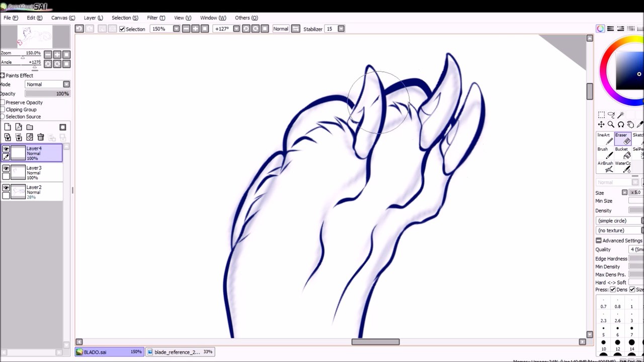Viewport: 644px width, 362px height.
Task: Activate the Move tool
Action: point(601,124)
